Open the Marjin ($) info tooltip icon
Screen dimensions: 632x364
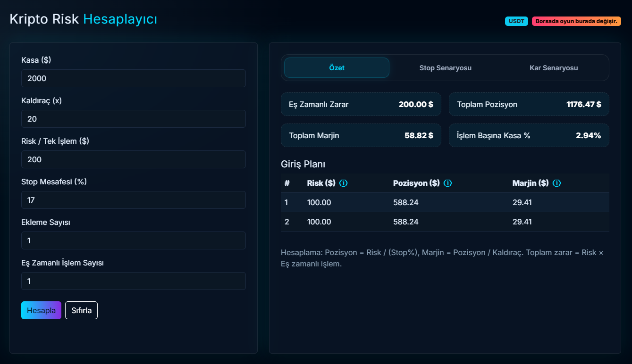[556, 183]
